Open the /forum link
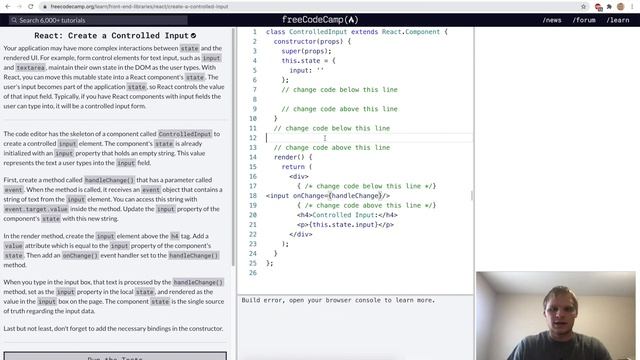 584,20
